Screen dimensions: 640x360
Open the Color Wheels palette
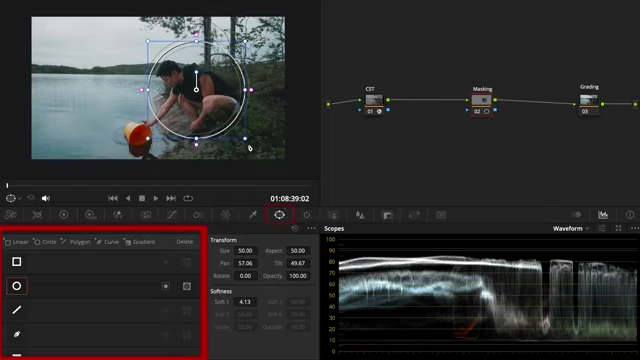coord(64,215)
